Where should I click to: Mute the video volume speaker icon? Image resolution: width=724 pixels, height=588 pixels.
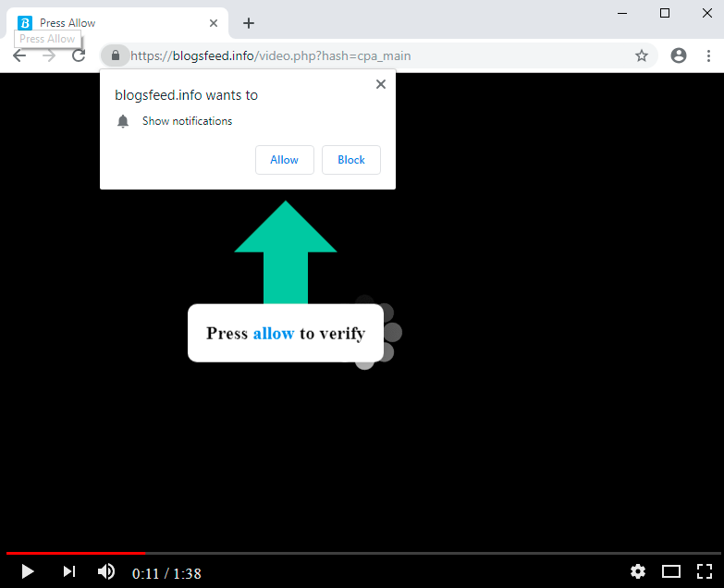click(106, 572)
